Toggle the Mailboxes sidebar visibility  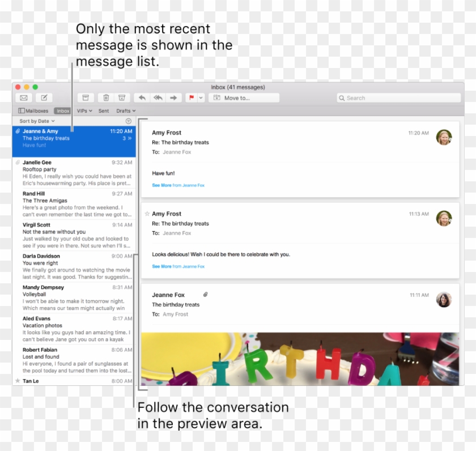pos(34,110)
